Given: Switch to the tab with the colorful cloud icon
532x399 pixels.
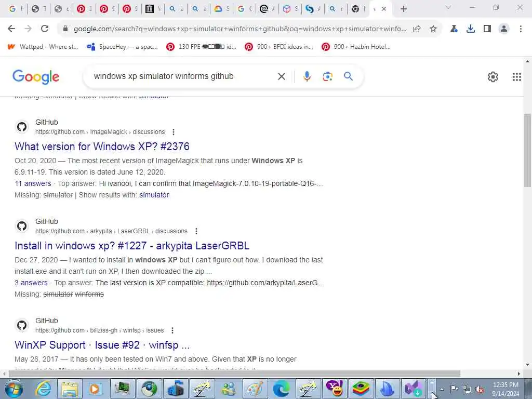Looking at the screenshot, I should 218,9.
